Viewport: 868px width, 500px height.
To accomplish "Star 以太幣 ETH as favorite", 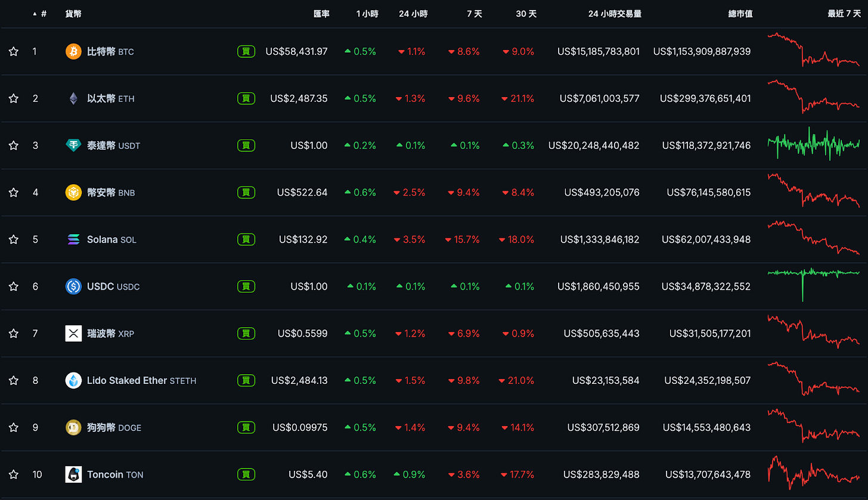I will click(14, 98).
